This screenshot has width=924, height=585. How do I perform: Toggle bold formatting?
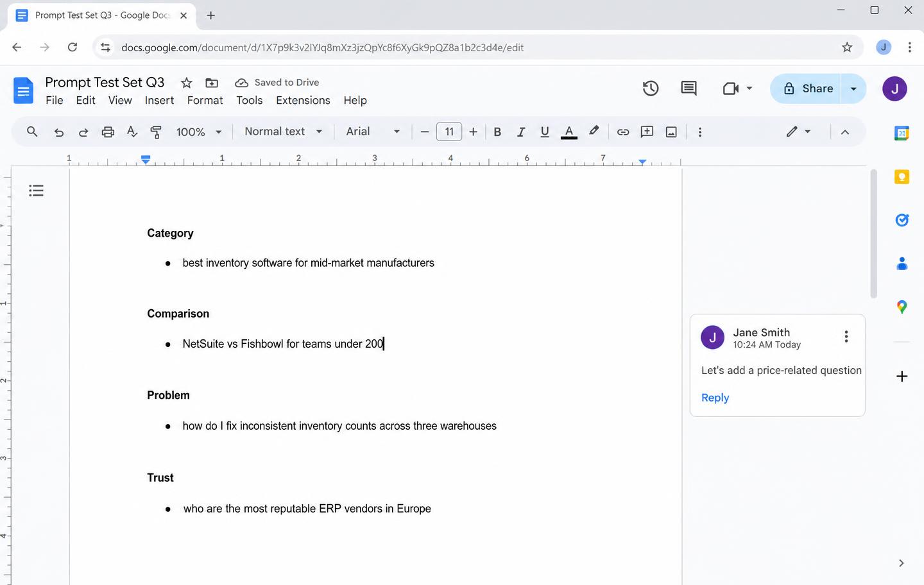pyautogui.click(x=497, y=132)
